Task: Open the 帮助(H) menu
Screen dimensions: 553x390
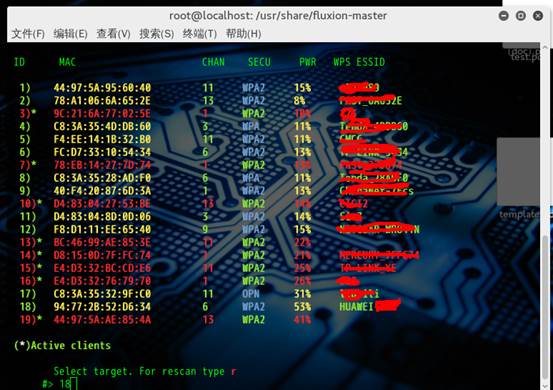Action: 243,34
